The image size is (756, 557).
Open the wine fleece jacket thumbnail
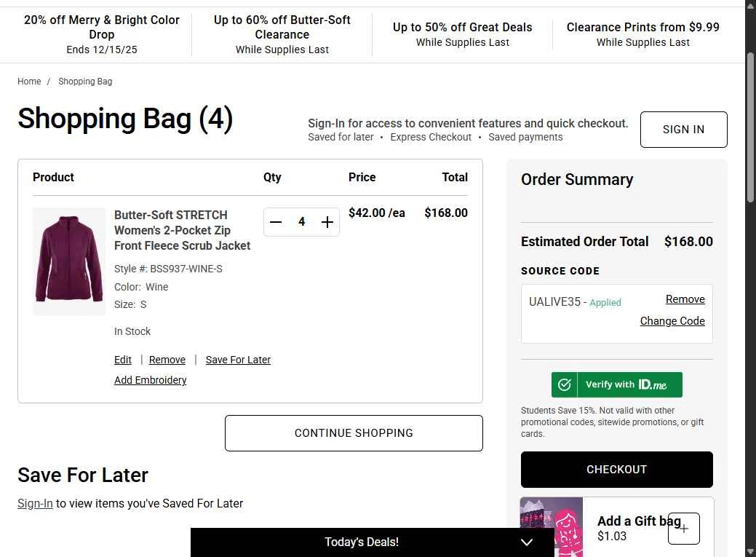[69, 261]
